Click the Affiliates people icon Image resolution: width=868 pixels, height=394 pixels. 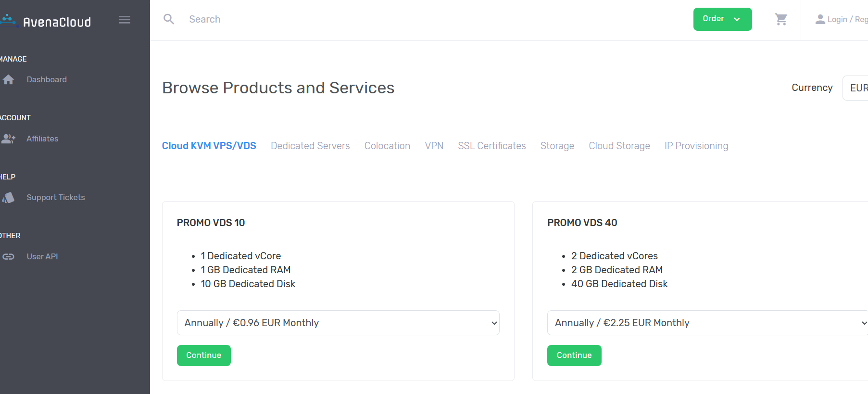click(x=8, y=139)
